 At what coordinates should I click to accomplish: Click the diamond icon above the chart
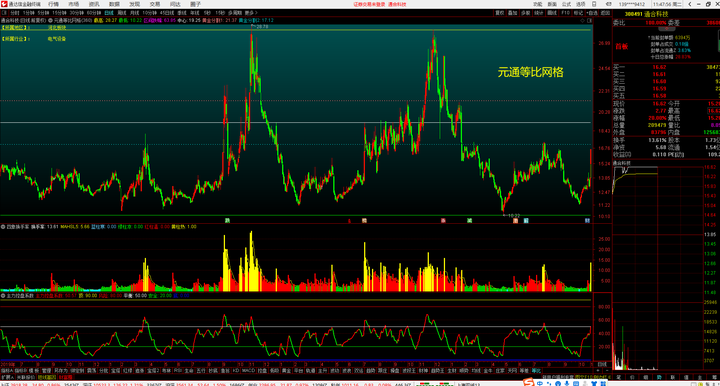pos(583,21)
